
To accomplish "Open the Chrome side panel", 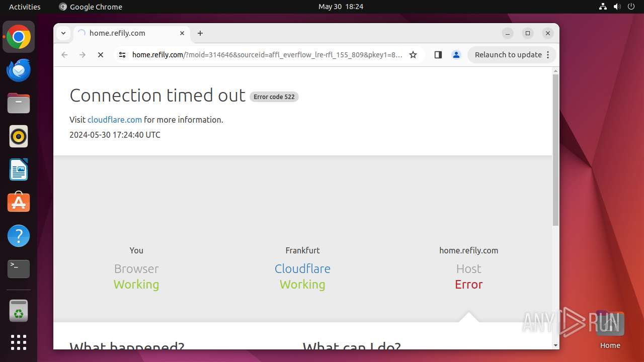I will coord(438,55).
